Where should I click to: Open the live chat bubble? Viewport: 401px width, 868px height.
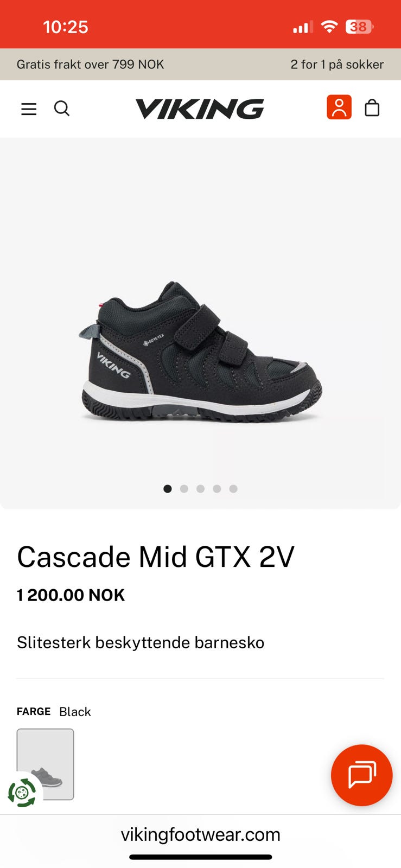point(361,775)
